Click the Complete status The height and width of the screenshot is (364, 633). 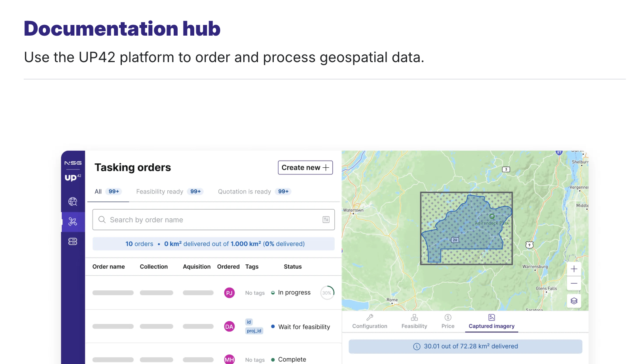[x=288, y=359]
